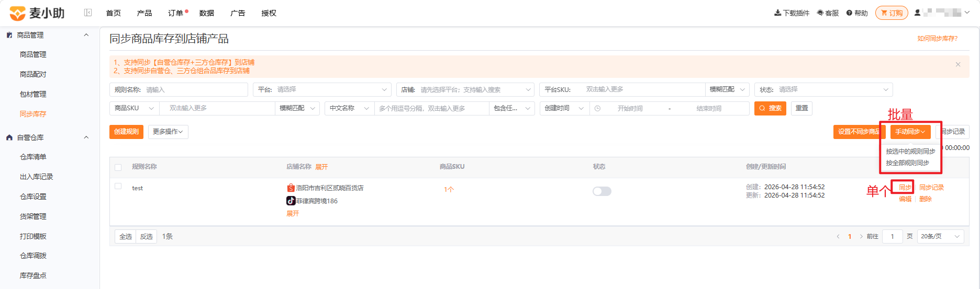This screenshot has width=980, height=289.
Task: Click the 创建规则 button
Action: (126, 132)
